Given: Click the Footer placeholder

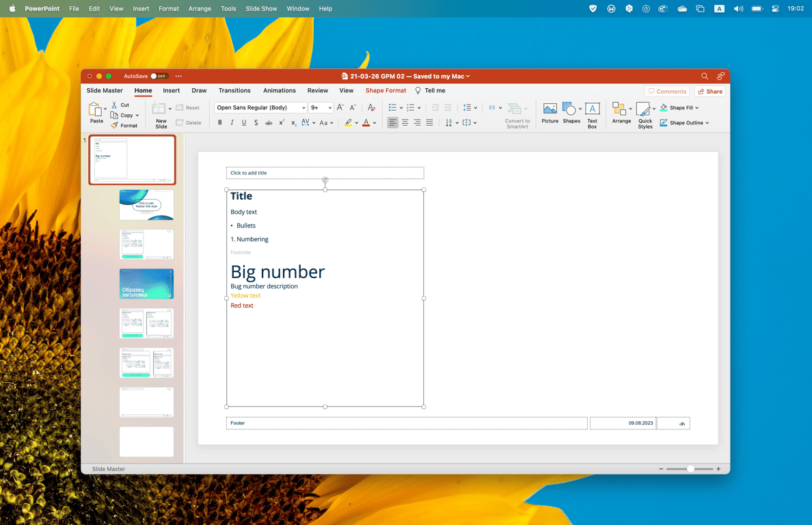Looking at the screenshot, I should pyautogui.click(x=407, y=423).
